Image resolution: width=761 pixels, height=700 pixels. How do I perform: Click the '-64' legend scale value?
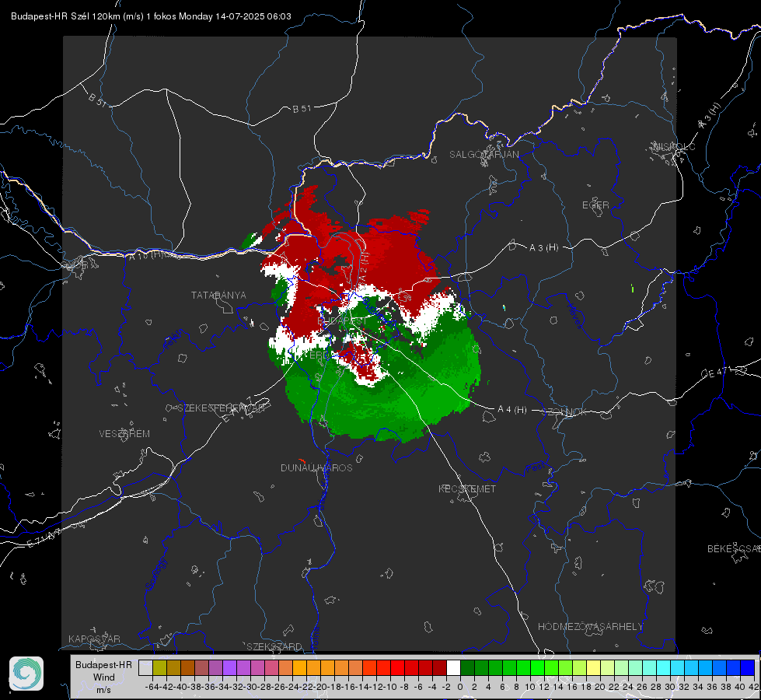point(152,687)
